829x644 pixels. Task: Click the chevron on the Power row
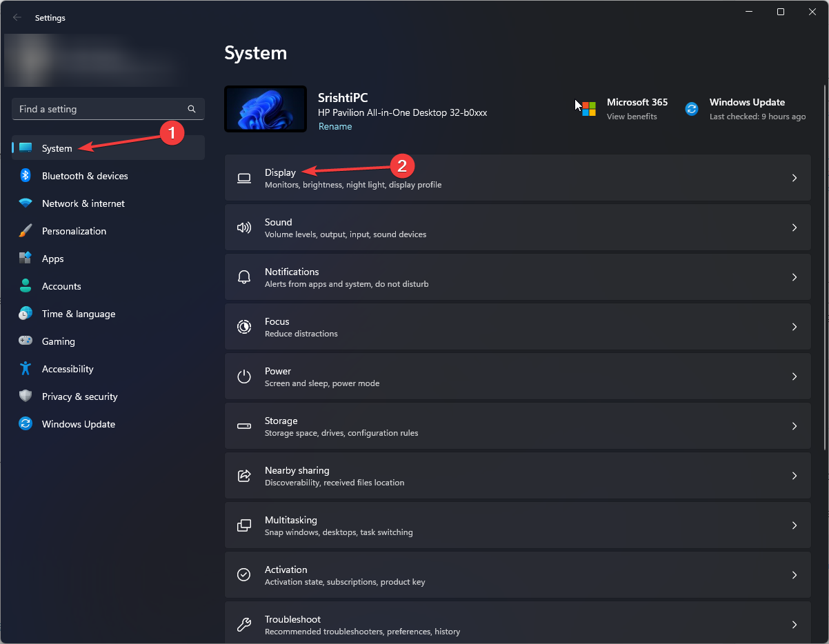pos(795,376)
